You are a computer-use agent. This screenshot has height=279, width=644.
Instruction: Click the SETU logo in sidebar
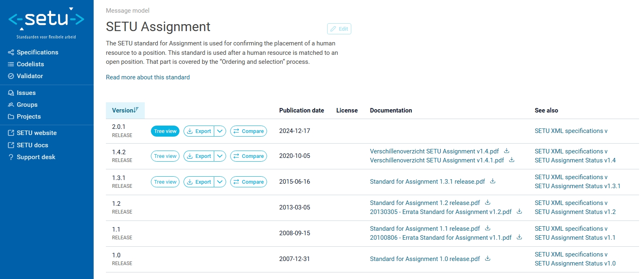pyautogui.click(x=46, y=22)
